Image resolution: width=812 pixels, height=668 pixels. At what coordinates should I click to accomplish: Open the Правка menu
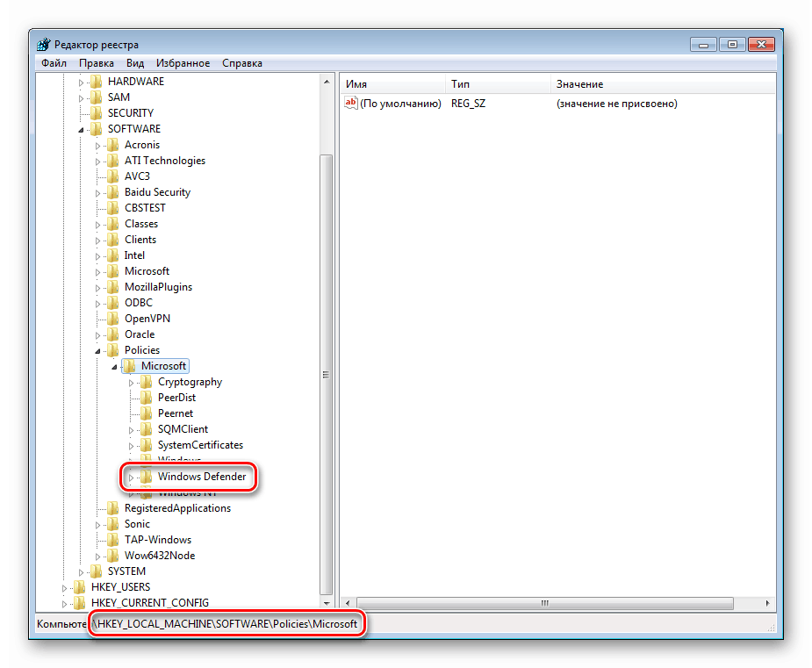(97, 62)
